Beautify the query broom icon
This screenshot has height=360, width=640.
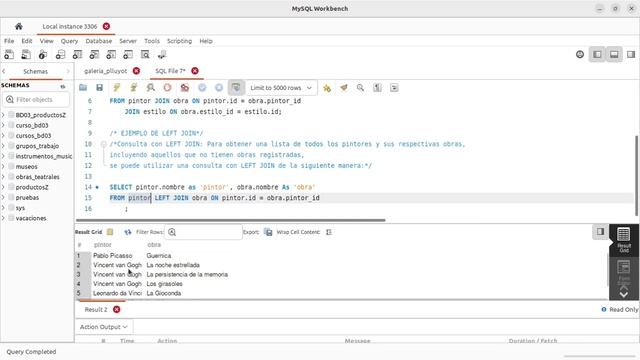[x=344, y=88]
